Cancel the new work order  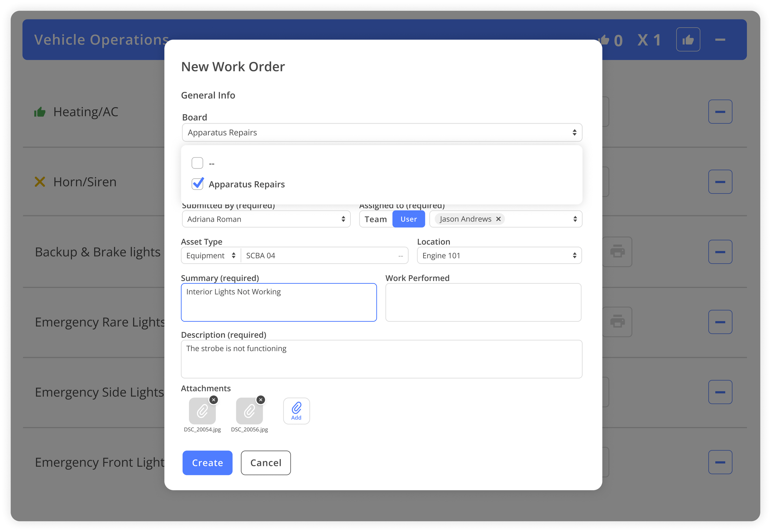(x=265, y=463)
